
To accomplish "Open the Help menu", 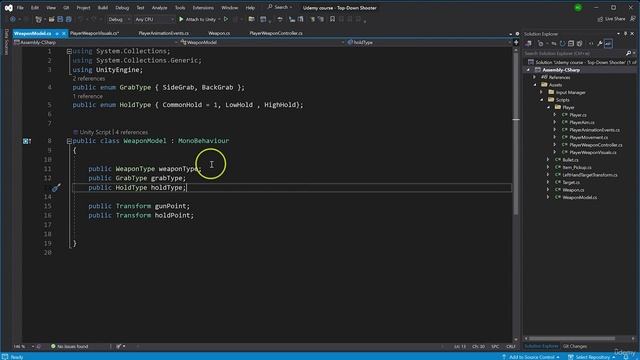I will click(250, 8).
